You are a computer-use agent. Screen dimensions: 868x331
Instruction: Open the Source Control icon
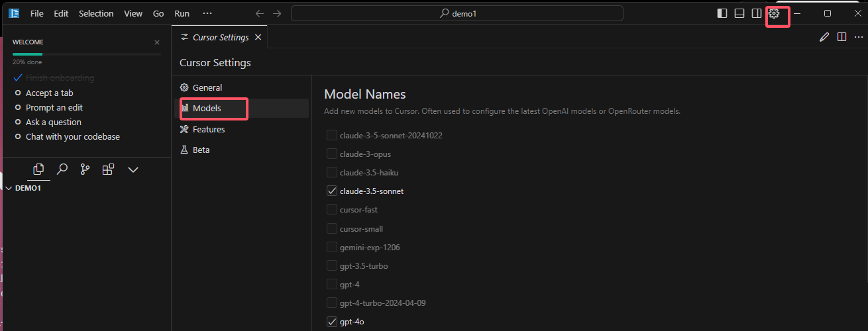coord(85,169)
